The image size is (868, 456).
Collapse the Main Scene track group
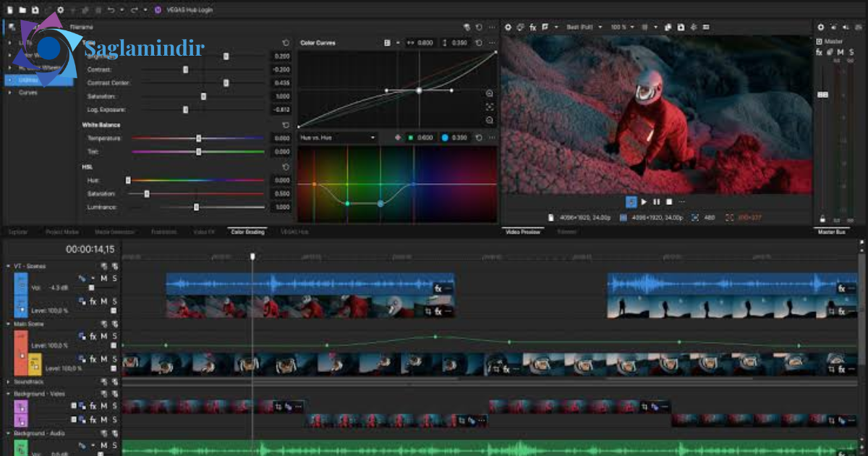click(9, 324)
